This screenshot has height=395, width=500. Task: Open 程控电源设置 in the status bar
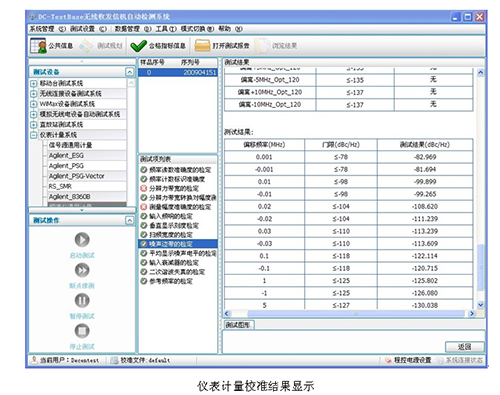tap(408, 360)
